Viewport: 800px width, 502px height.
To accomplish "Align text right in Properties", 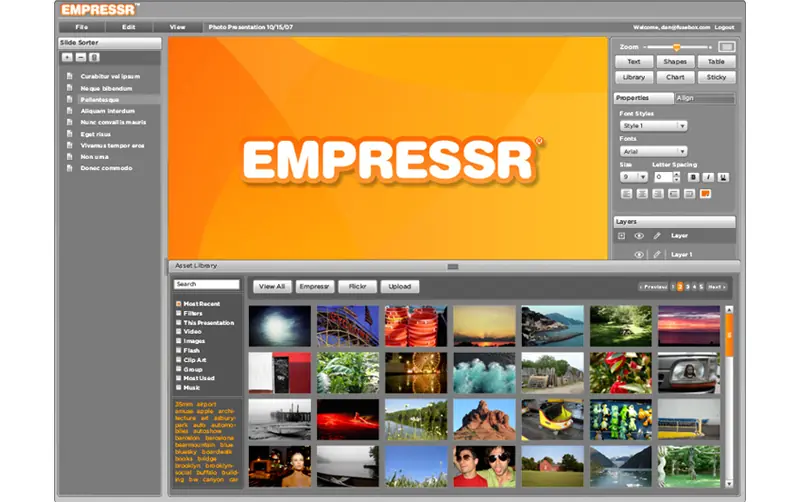I will (x=658, y=194).
